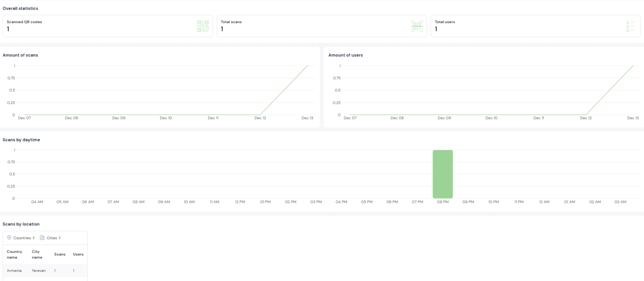This screenshot has width=644, height=281.
Task: Click the Users column header in location table
Action: [78, 254]
